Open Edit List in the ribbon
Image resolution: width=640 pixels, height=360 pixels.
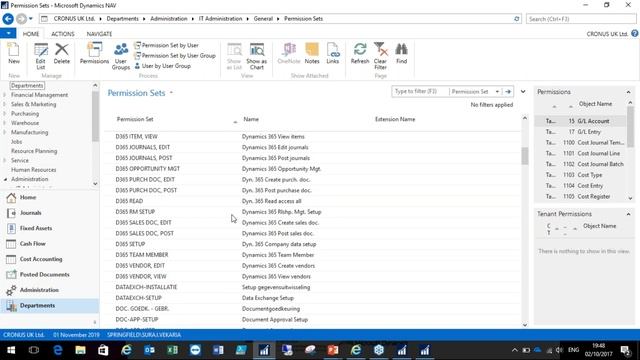[40, 56]
